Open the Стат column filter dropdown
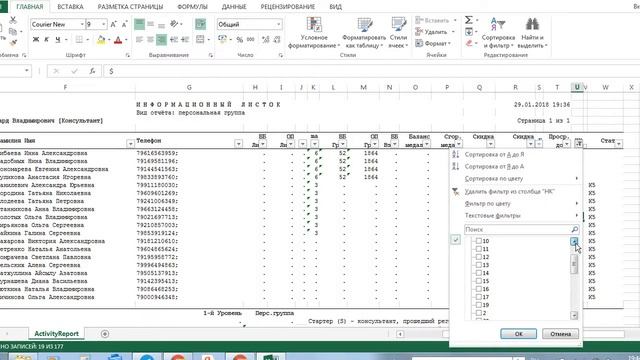Viewport: 640px width, 360px height. 619,144
